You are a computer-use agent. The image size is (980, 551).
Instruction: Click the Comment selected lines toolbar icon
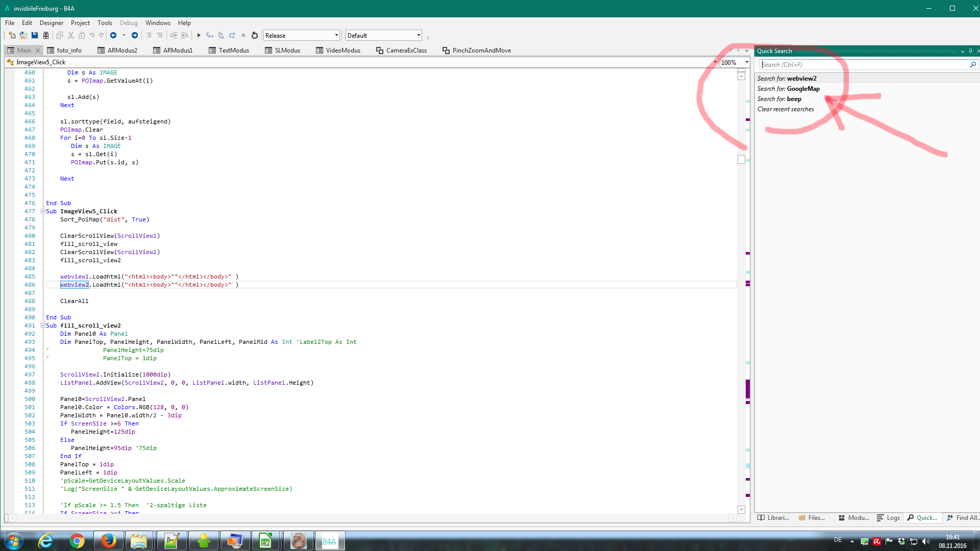(x=149, y=35)
